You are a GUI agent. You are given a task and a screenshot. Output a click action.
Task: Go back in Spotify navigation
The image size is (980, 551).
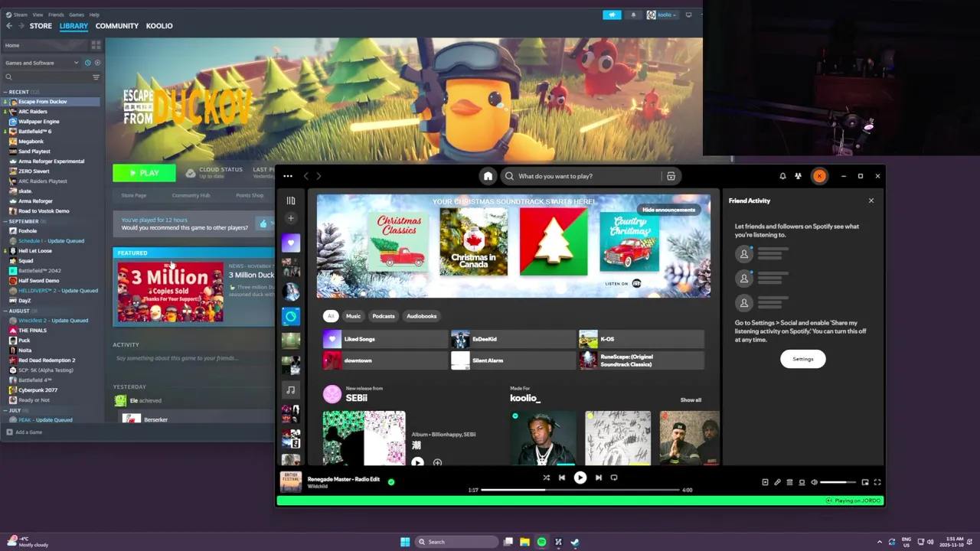[306, 176]
